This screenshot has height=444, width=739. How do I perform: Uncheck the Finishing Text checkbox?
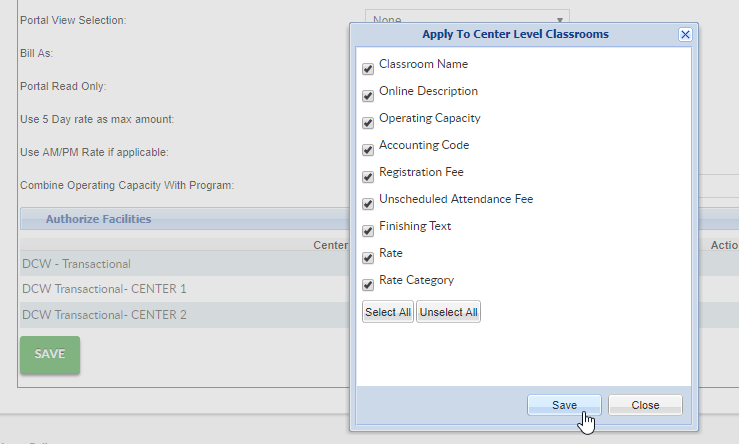pos(368,231)
